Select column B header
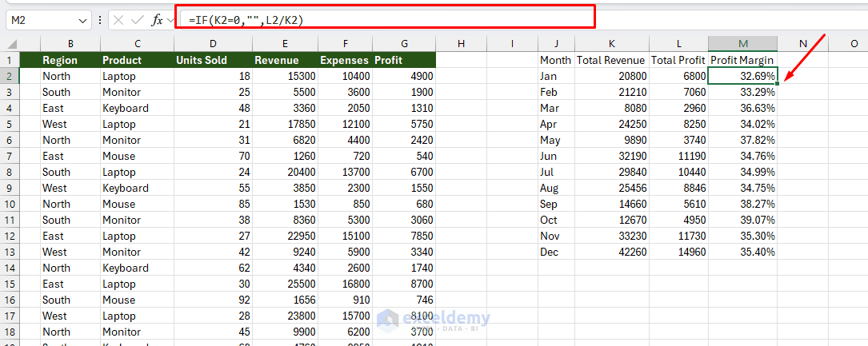 tap(70, 44)
